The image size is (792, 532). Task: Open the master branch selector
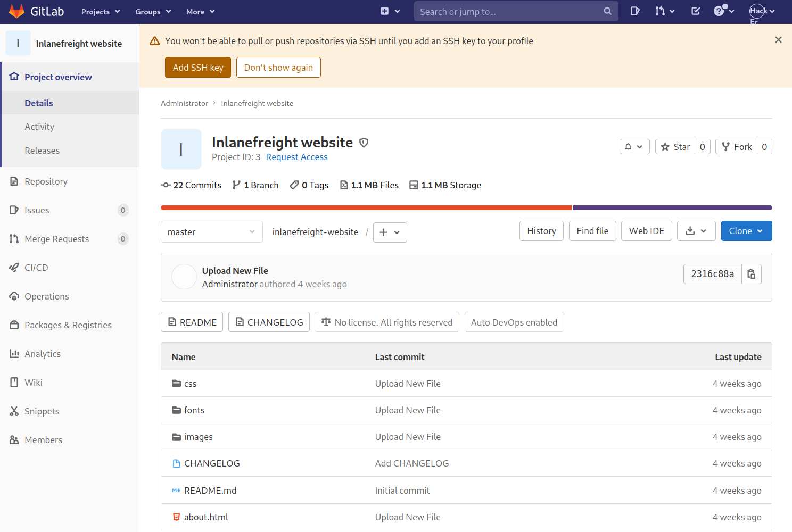tap(211, 232)
